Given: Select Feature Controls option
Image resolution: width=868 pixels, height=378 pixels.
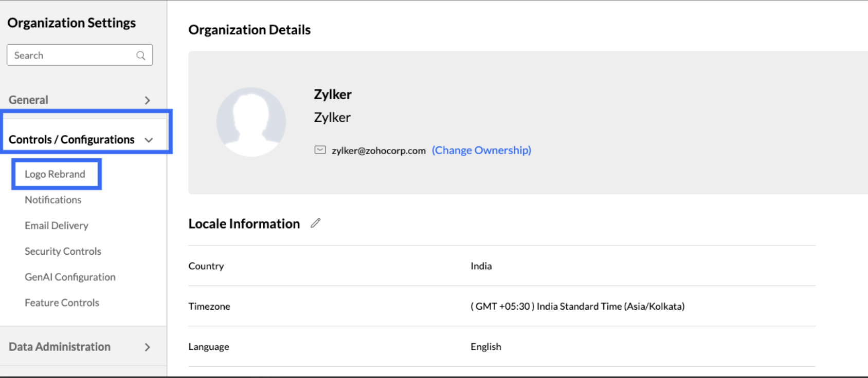Looking at the screenshot, I should [x=62, y=303].
